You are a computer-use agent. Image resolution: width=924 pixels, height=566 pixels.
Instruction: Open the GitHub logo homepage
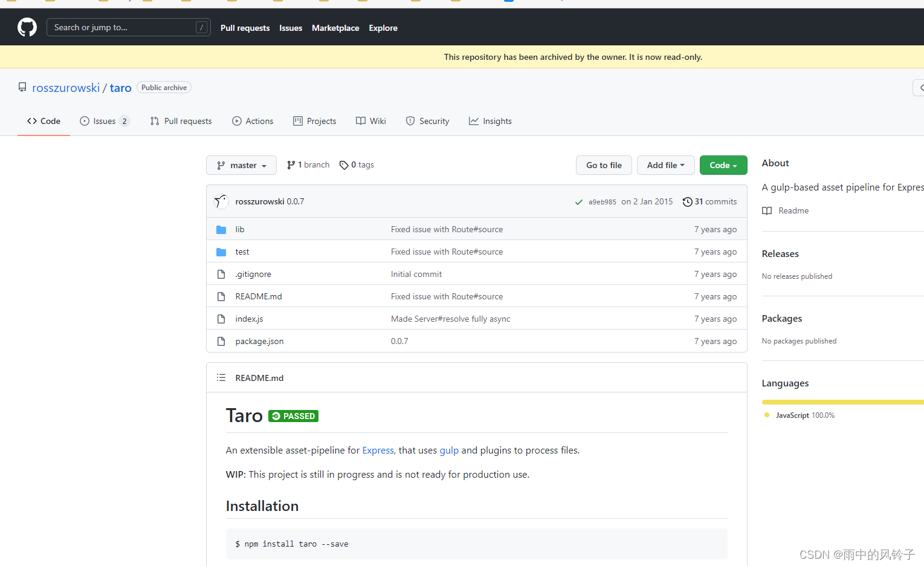coord(27,27)
